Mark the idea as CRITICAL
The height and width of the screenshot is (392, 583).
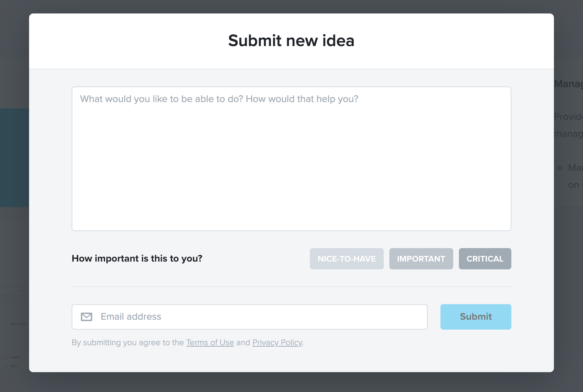point(485,259)
